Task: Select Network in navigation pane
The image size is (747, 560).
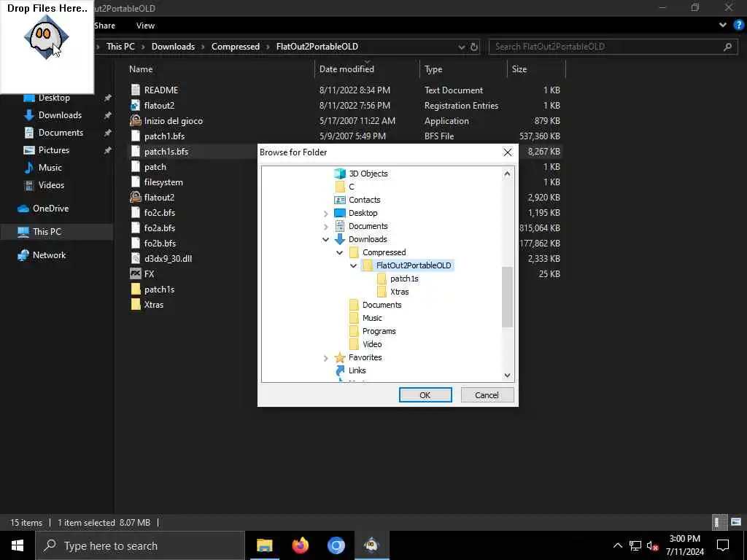Action: point(49,254)
